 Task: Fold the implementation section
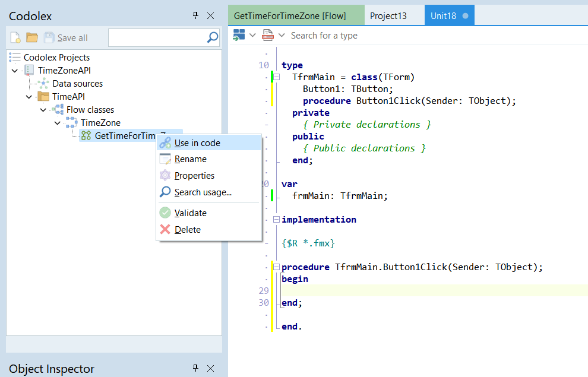click(276, 219)
